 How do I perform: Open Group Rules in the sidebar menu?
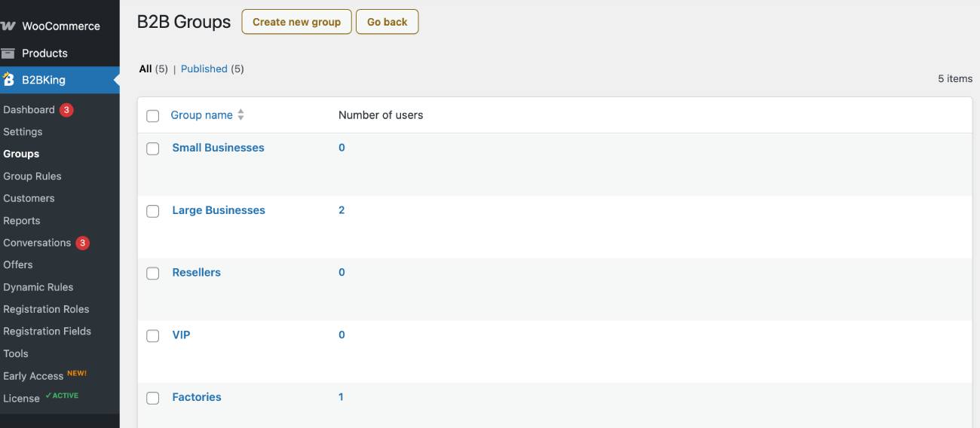pyautogui.click(x=32, y=176)
